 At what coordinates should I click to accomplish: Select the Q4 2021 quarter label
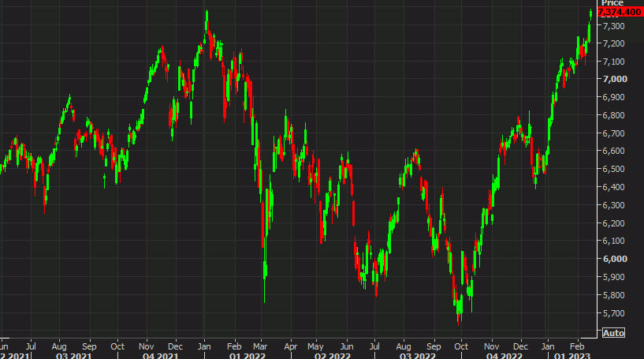tap(160, 356)
